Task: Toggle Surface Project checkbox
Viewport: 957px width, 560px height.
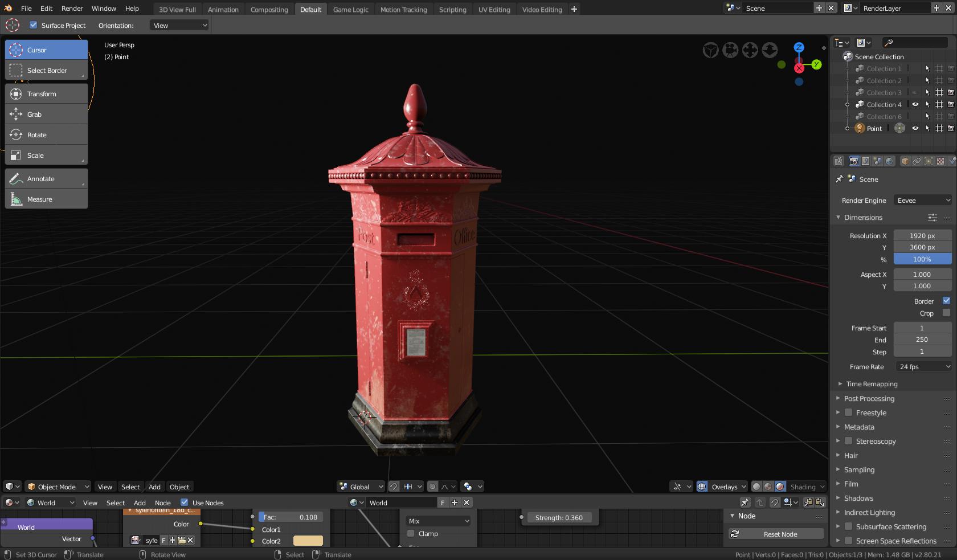Action: coord(33,25)
